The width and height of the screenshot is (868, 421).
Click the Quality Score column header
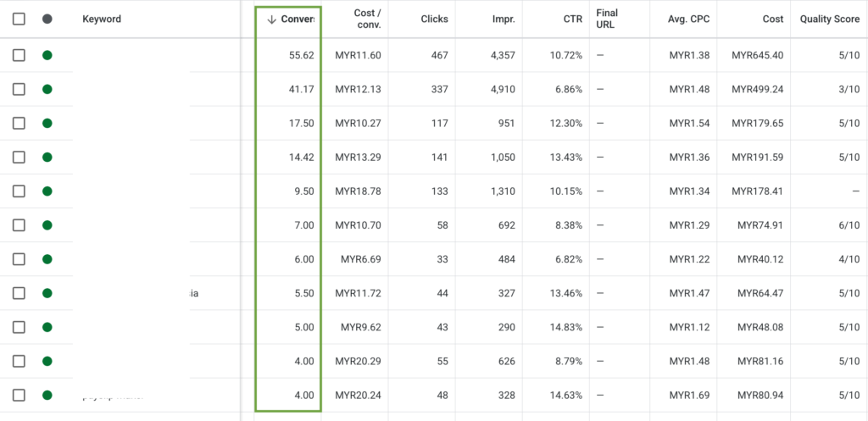click(829, 19)
